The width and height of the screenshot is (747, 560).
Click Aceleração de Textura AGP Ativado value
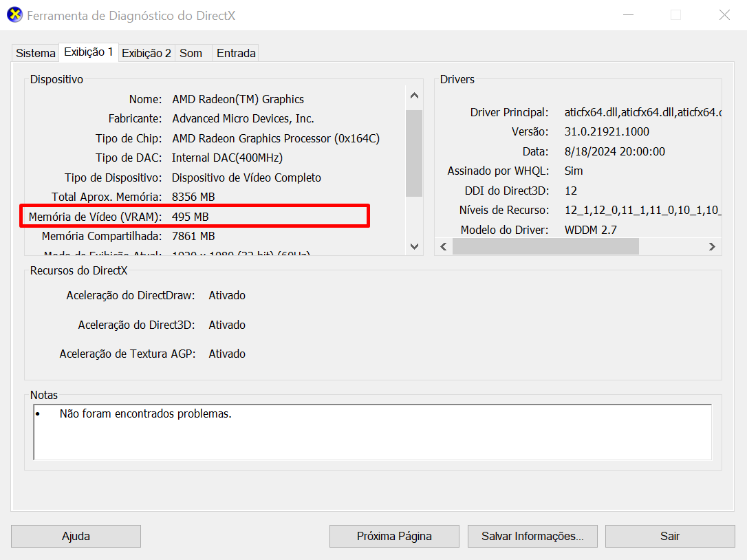tap(227, 354)
